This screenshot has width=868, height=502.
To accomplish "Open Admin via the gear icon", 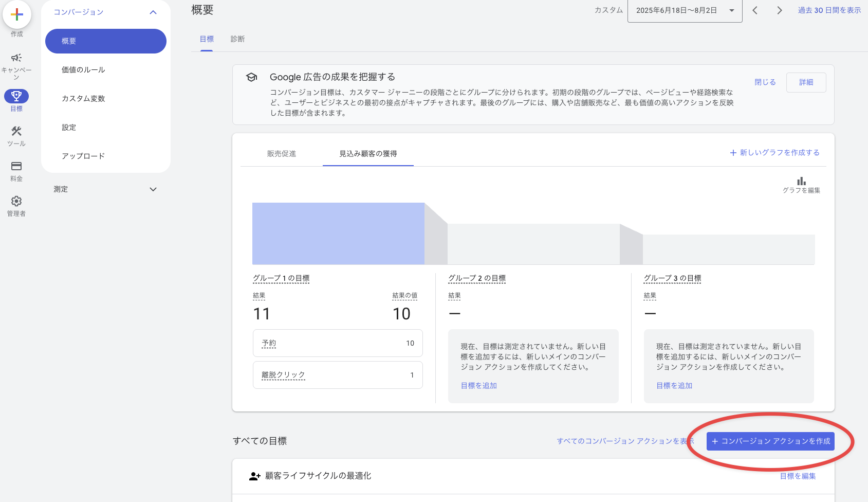I will click(16, 201).
